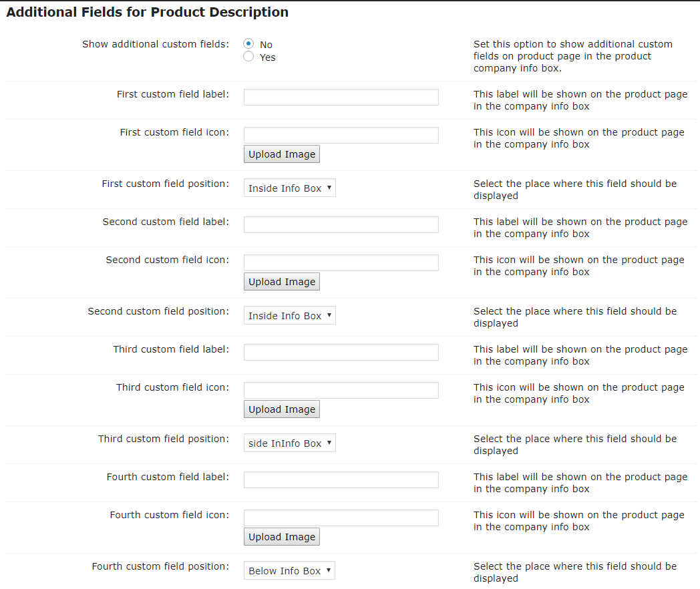Click the First custom field label input

pos(341,97)
